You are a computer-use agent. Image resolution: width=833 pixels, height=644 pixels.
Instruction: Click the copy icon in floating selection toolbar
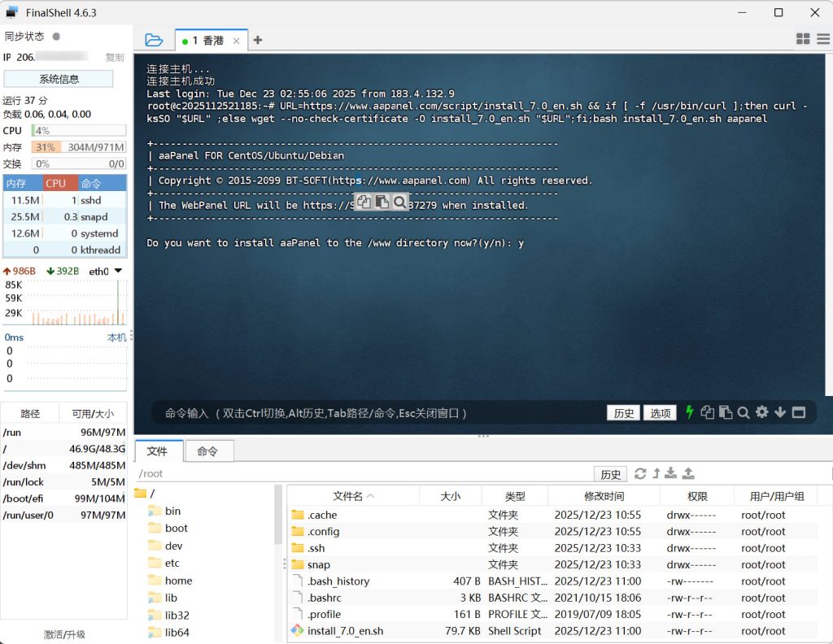(x=364, y=202)
